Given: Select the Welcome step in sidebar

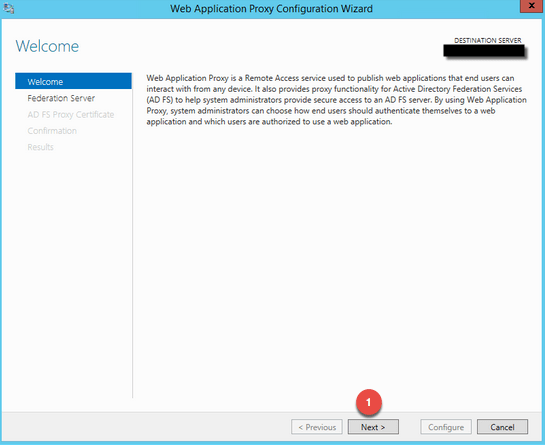Looking at the screenshot, I should (73, 81).
